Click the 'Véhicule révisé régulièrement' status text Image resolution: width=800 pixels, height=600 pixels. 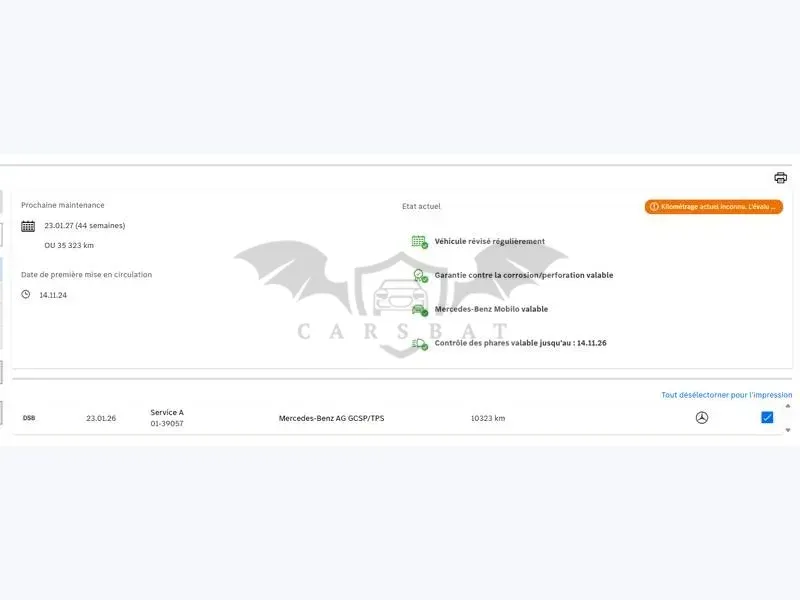point(490,241)
